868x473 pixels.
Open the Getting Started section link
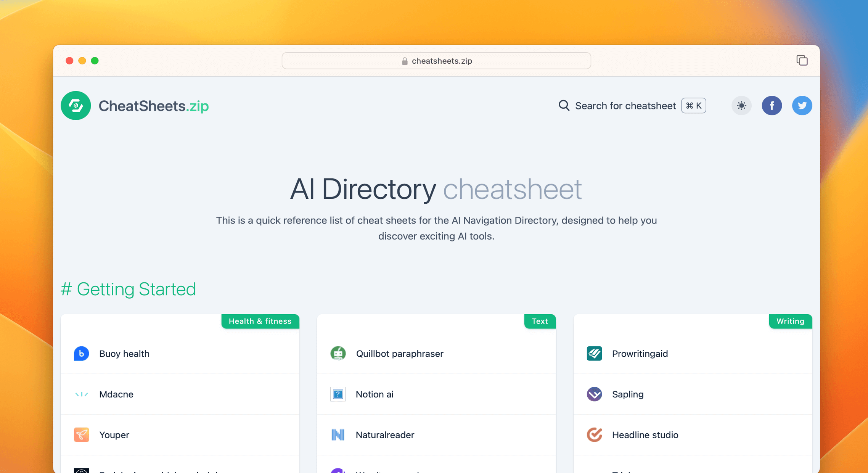[x=129, y=289]
